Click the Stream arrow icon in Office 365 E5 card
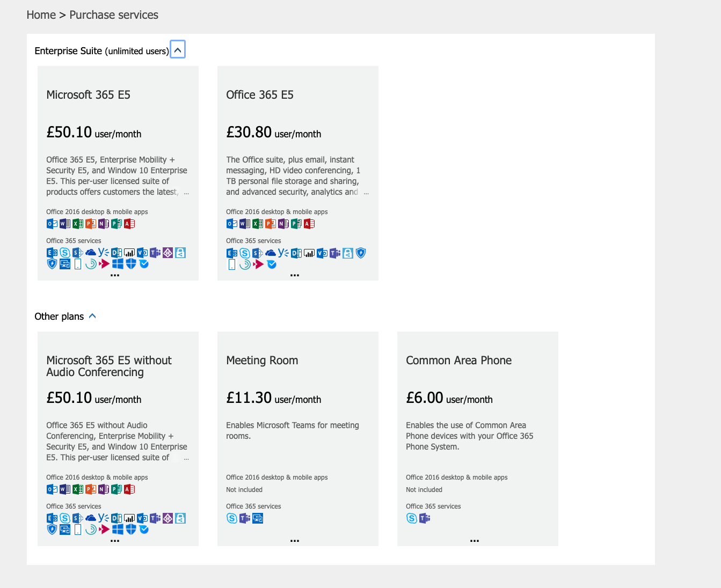The height and width of the screenshot is (588, 721). 259,264
